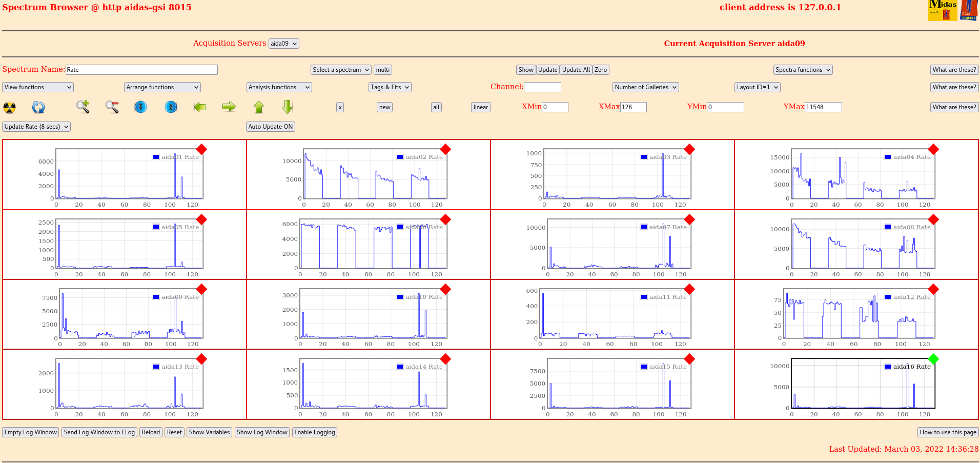
Task: Click the blue double-up-arrow circle icon
Action: pyautogui.click(x=171, y=107)
